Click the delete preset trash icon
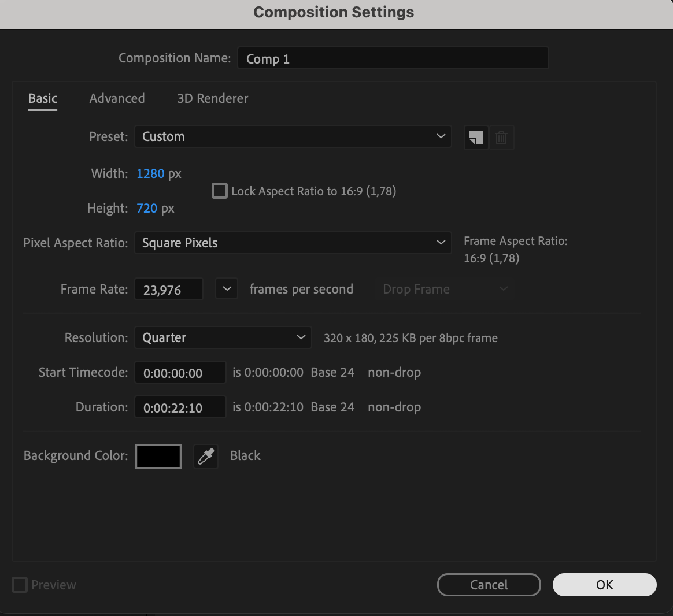This screenshot has height=616, width=673. 501,138
